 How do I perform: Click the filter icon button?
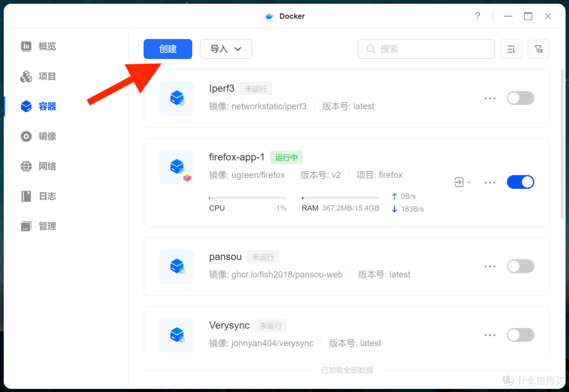[538, 49]
